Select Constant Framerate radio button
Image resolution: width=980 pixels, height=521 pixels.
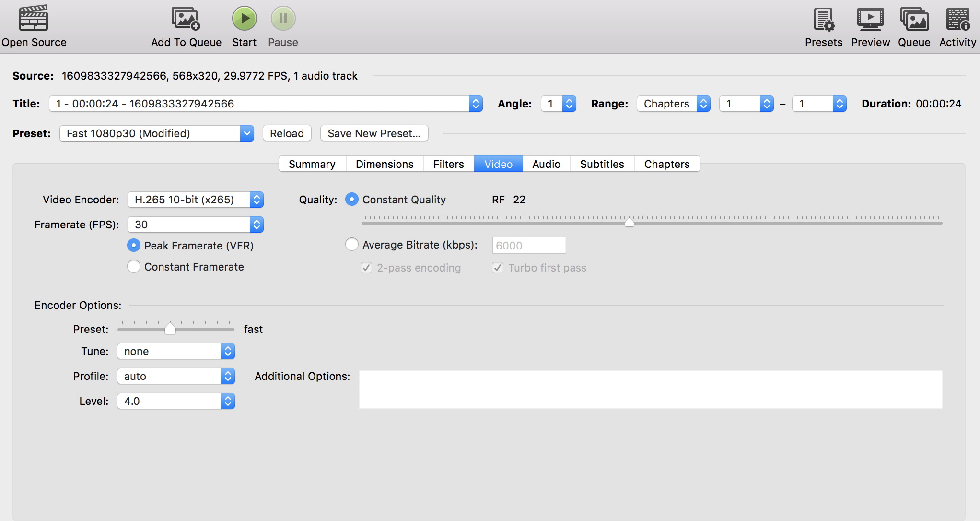click(x=134, y=266)
